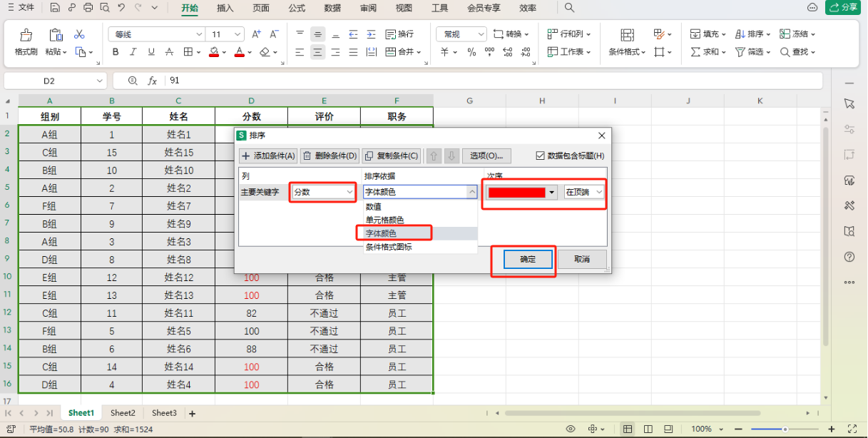Click the selection pointer sidebar icon
868x438 pixels.
pos(849,104)
